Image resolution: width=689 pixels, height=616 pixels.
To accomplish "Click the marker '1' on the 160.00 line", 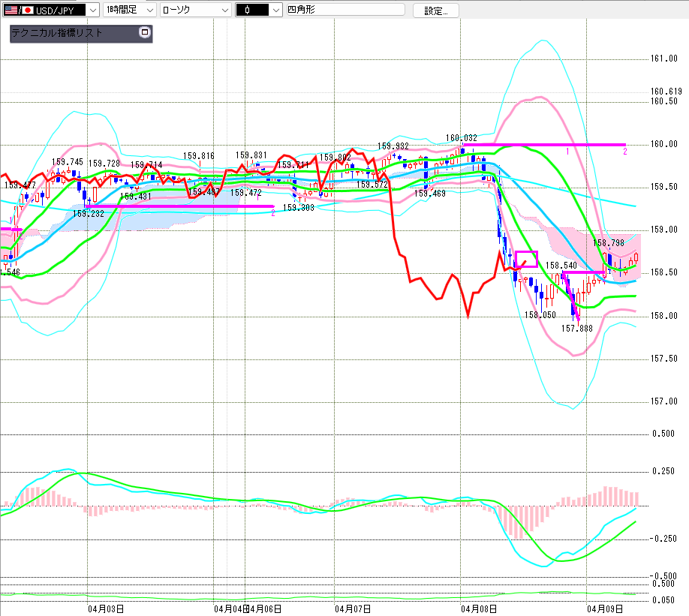I will [x=567, y=152].
